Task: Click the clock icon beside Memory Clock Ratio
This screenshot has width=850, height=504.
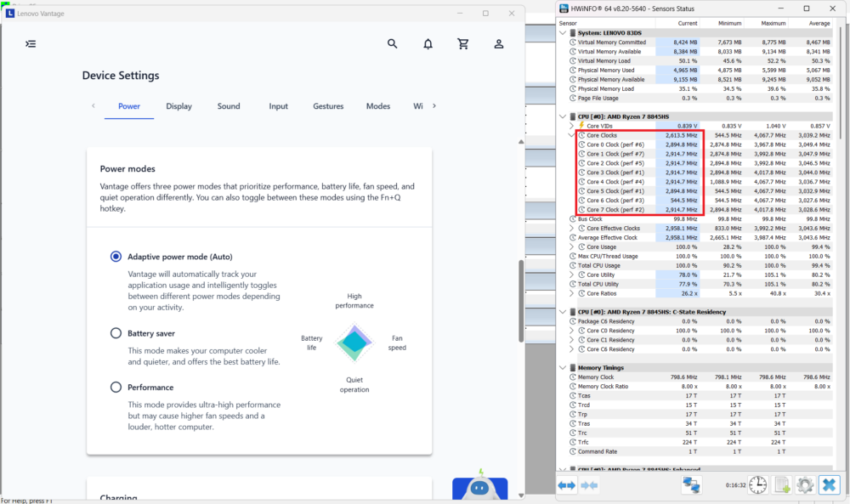Action: 572,387
